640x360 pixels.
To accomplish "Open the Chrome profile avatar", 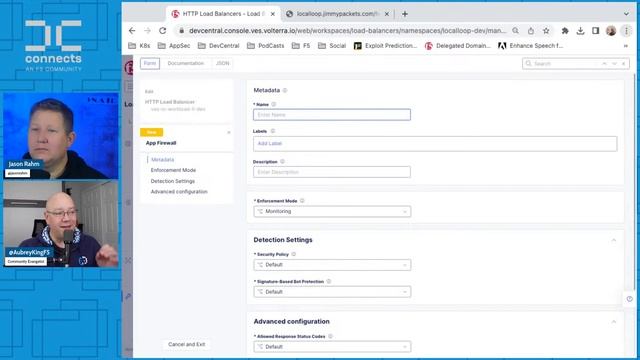I will point(611,31).
